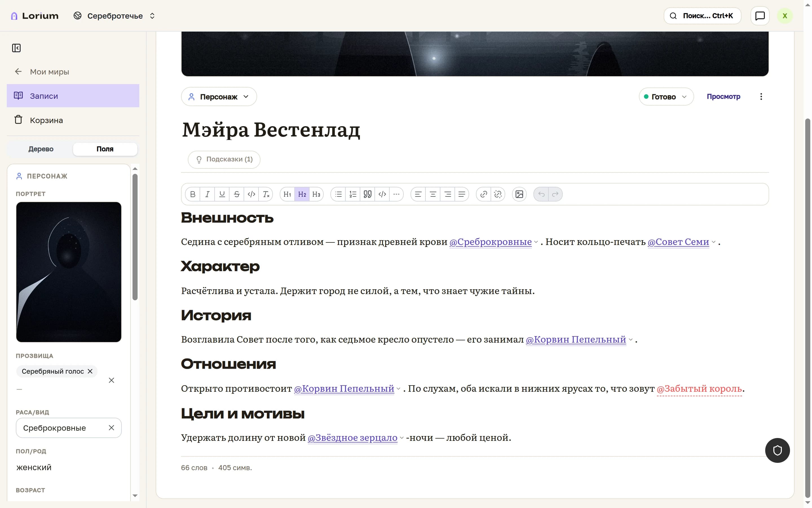The height and width of the screenshot is (508, 812).
Task: Open the chat messages icon
Action: 760,16
